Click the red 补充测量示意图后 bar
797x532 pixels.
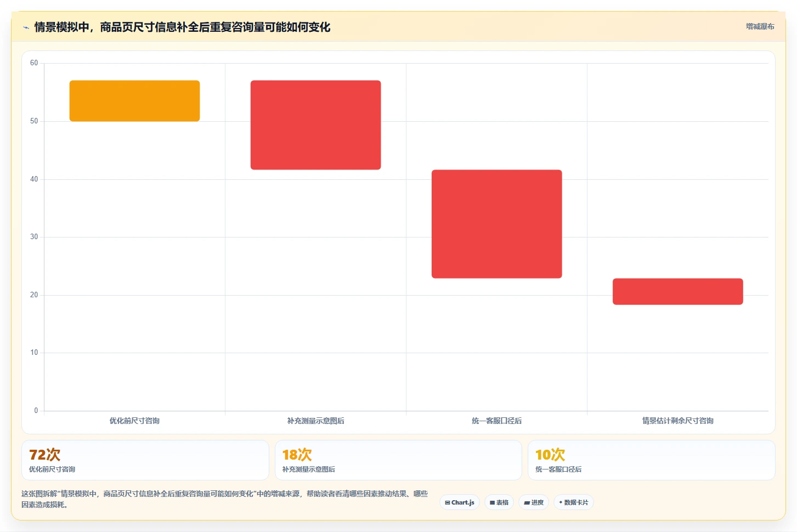click(315, 125)
